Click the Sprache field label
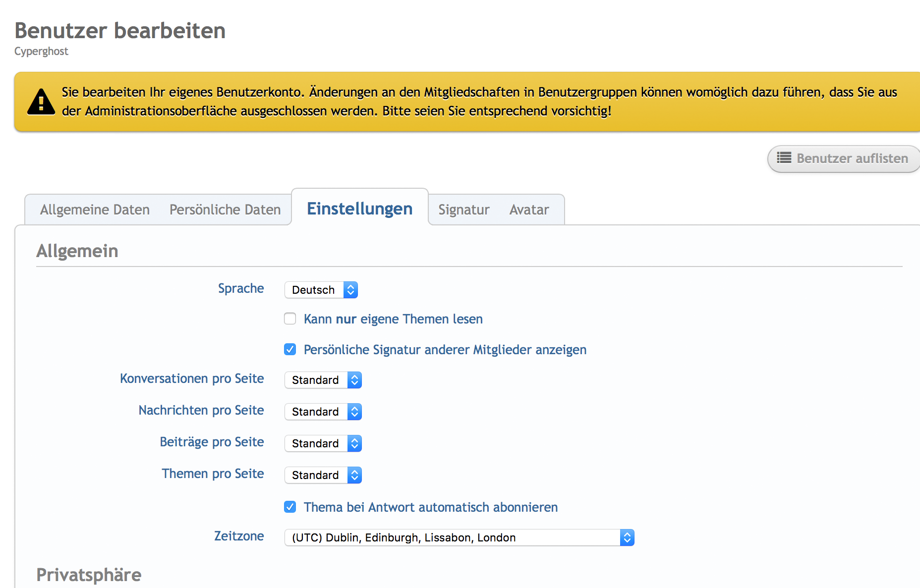Screen dimensions: 920x588 (x=240, y=288)
